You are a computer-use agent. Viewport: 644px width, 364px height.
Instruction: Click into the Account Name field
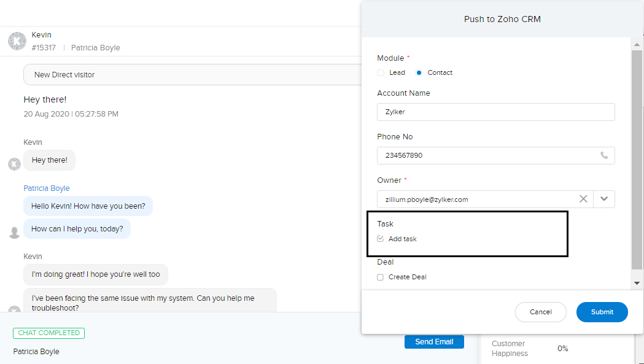point(495,112)
